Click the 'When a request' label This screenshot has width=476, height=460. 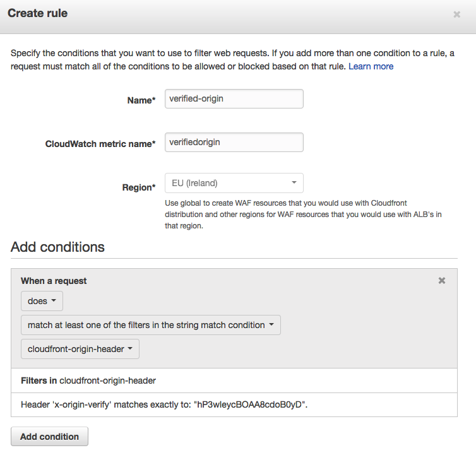(54, 281)
